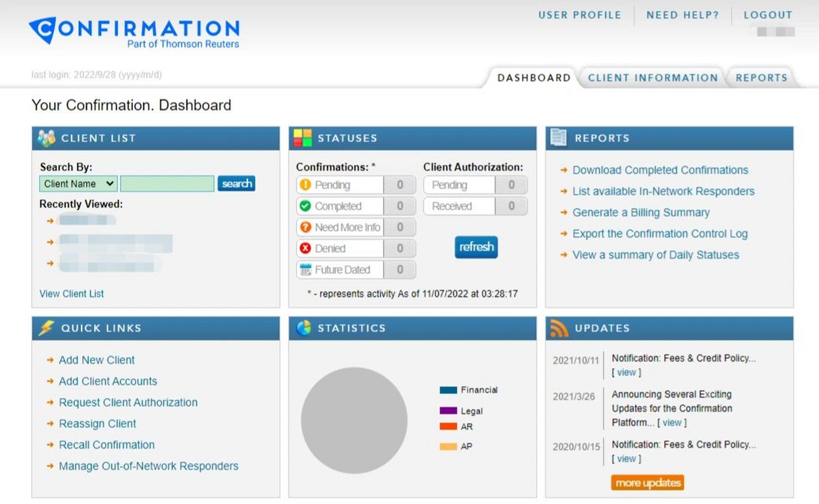This screenshot has height=504, width=819.
Task: Open User Profile in top menu
Action: click(x=580, y=15)
